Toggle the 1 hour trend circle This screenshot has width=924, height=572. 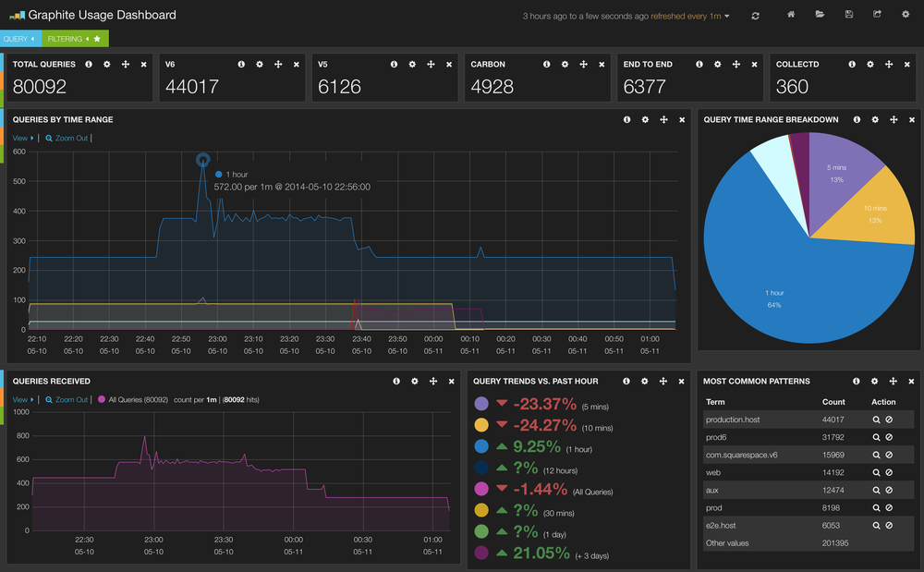[x=481, y=446]
